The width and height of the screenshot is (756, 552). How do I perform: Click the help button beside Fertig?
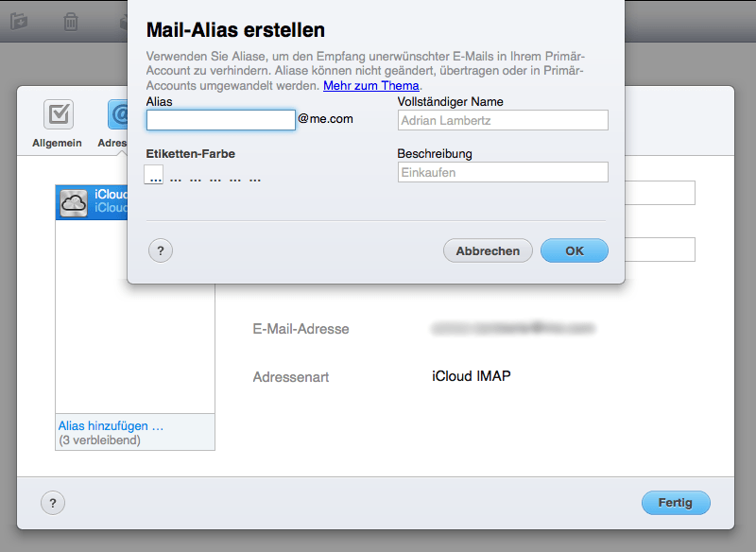tap(53, 503)
